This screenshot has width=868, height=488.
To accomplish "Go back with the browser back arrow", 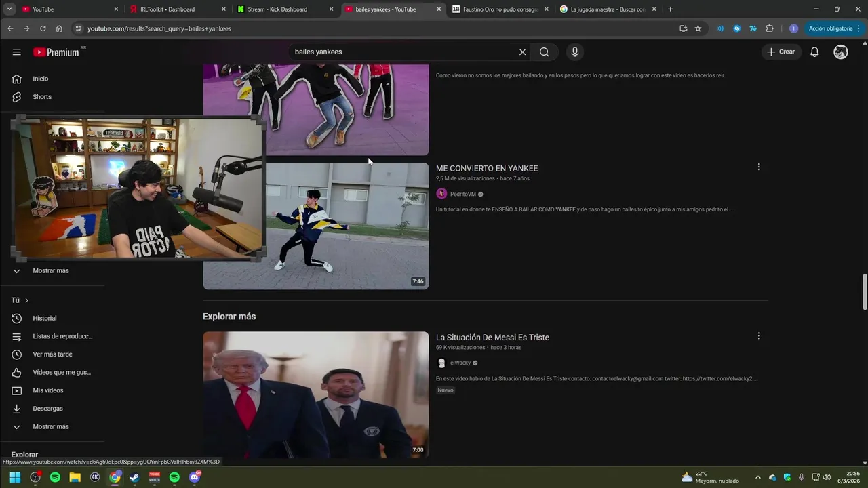I will tap(10, 28).
